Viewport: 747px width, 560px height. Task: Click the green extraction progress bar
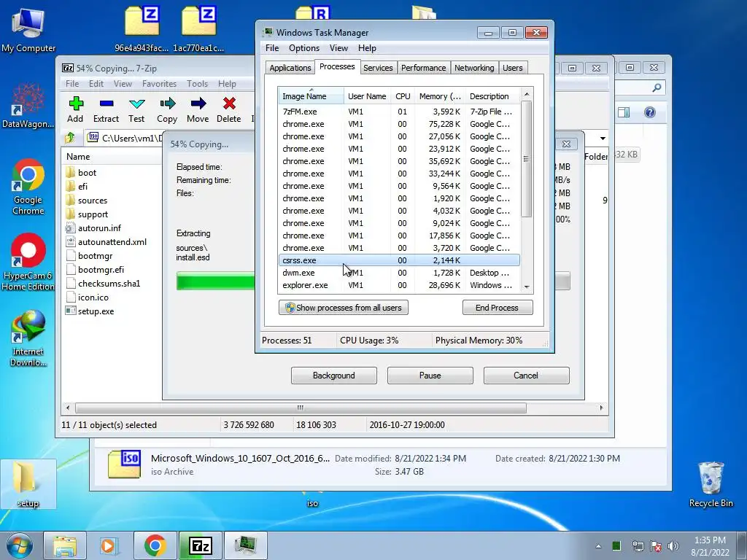point(215,281)
